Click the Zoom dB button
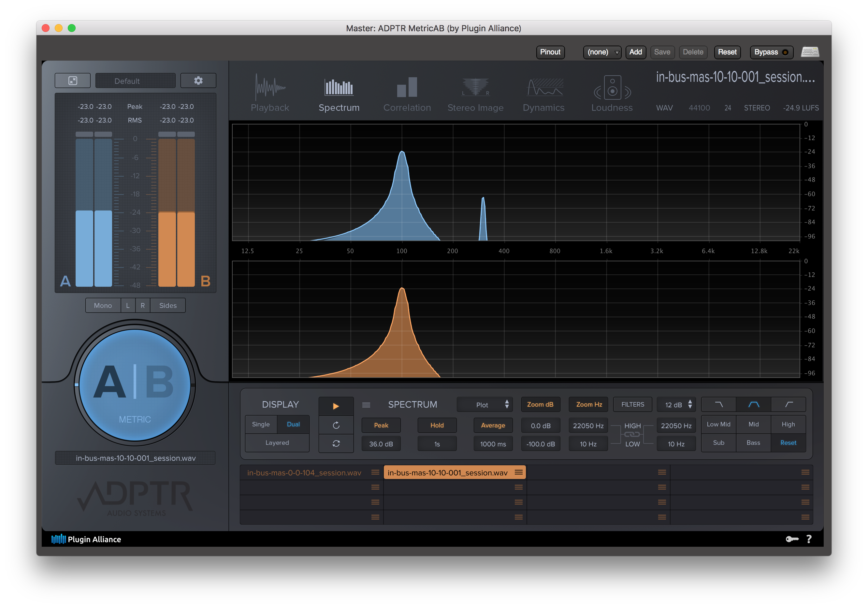Screen dimensions: 868x608 [540, 405]
